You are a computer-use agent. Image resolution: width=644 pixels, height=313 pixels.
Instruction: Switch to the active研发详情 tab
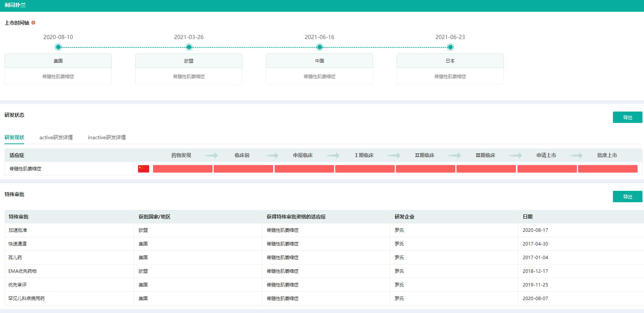(x=56, y=137)
